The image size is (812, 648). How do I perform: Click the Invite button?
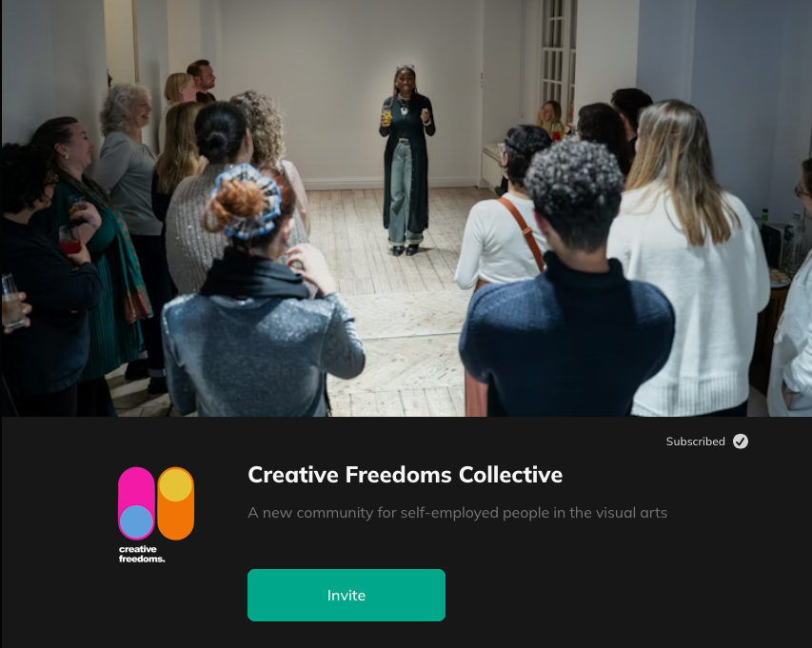pyautogui.click(x=346, y=596)
